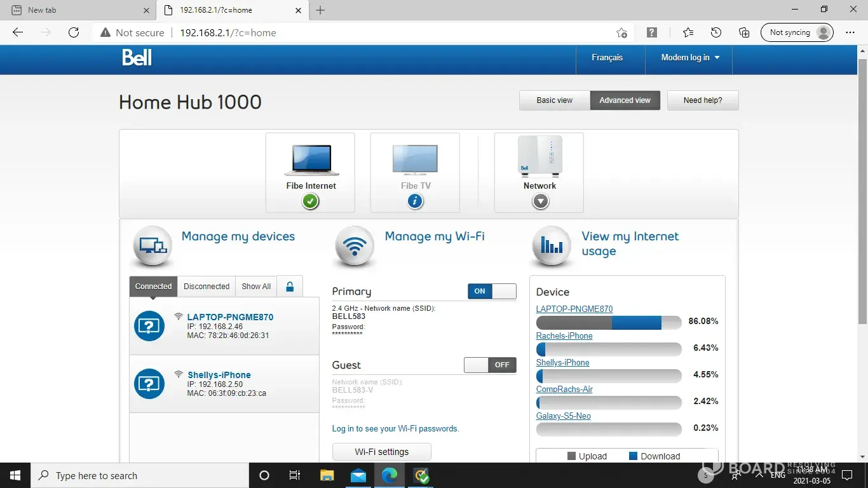Expand Shellys-iPhone device entry

point(219,375)
